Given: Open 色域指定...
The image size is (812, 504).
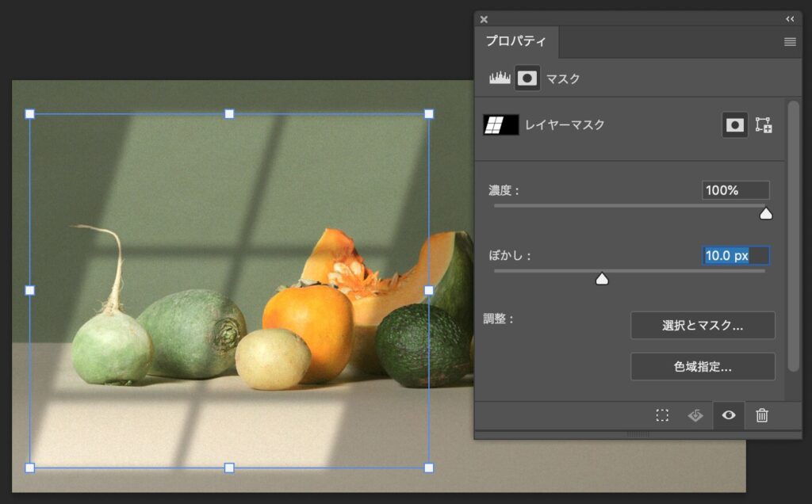Looking at the screenshot, I should point(703,367).
